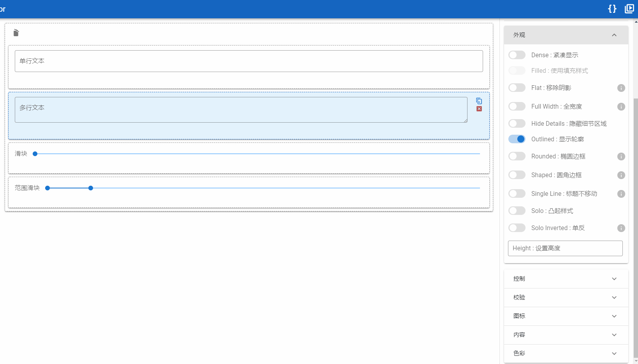
Task: Enable Hide Details switch
Action: [x=517, y=123]
